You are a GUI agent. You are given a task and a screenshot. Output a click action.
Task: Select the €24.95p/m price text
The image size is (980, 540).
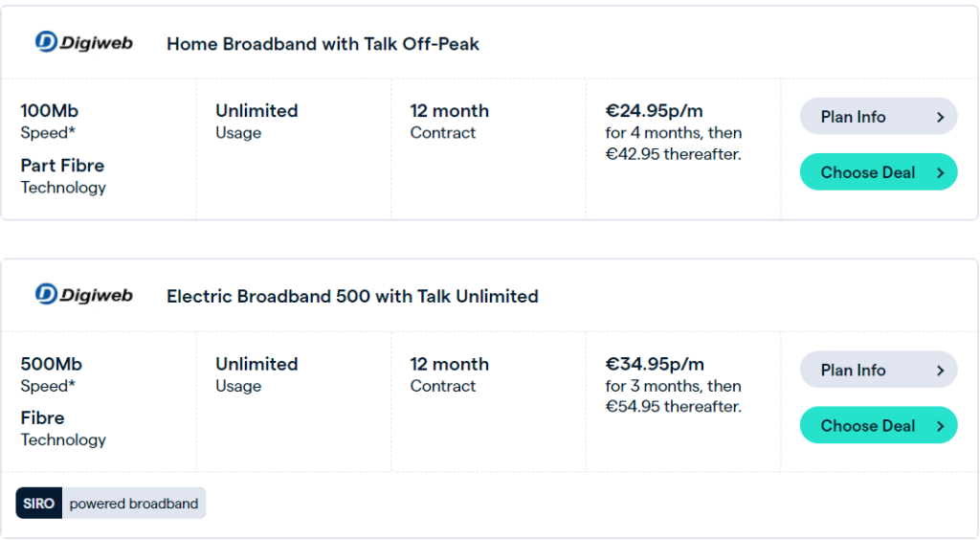point(655,110)
